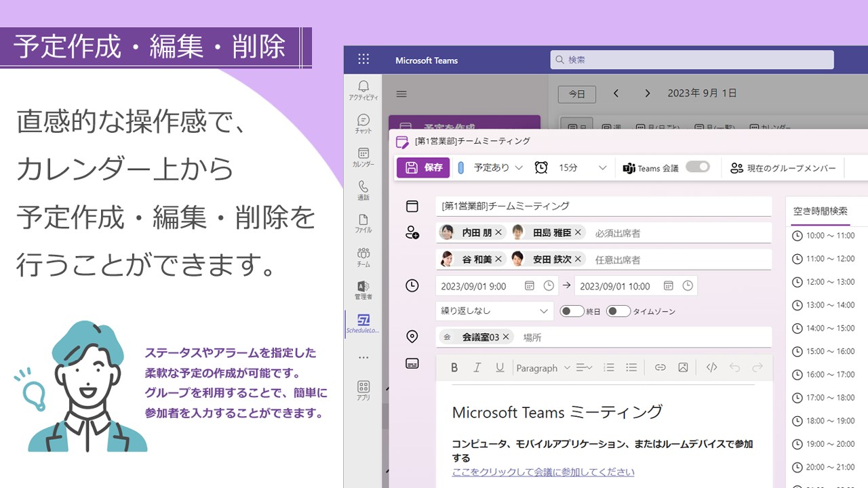Save the meeting with 保存

click(x=423, y=167)
